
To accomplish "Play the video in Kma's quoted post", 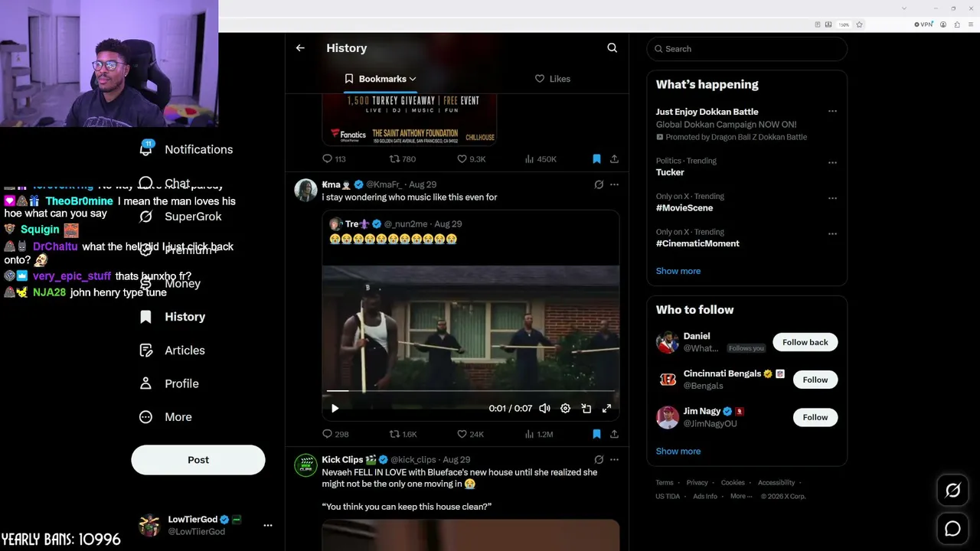I will 335,409.
